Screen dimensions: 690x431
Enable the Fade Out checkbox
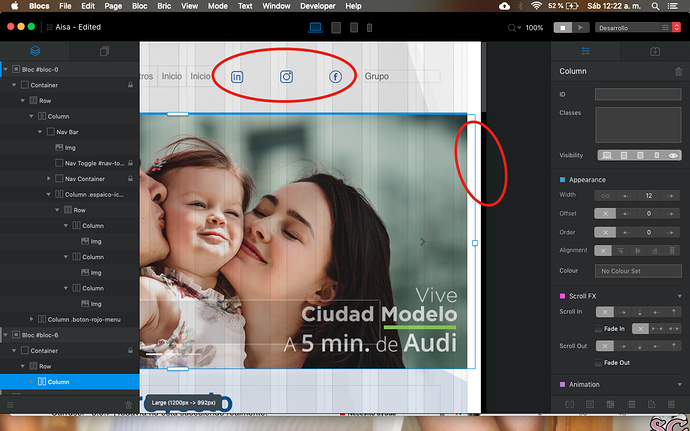point(598,362)
